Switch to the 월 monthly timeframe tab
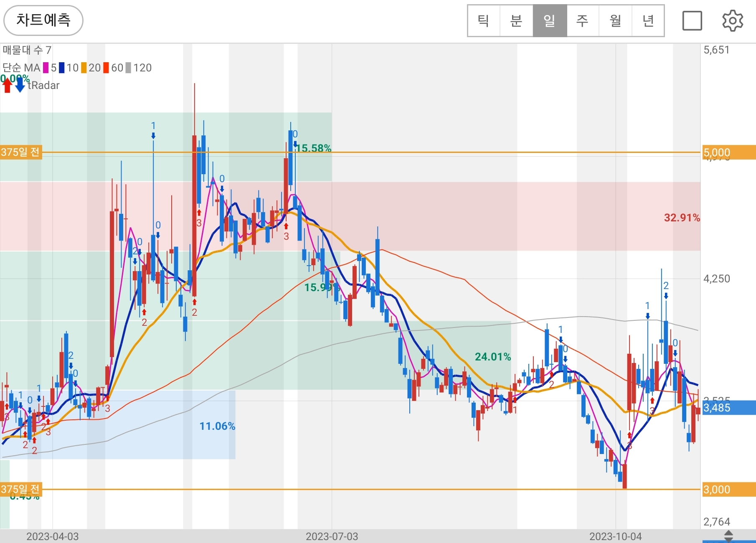 coord(615,21)
